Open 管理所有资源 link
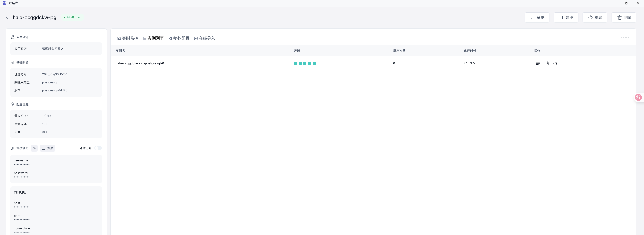This screenshot has width=644, height=235. (53, 49)
